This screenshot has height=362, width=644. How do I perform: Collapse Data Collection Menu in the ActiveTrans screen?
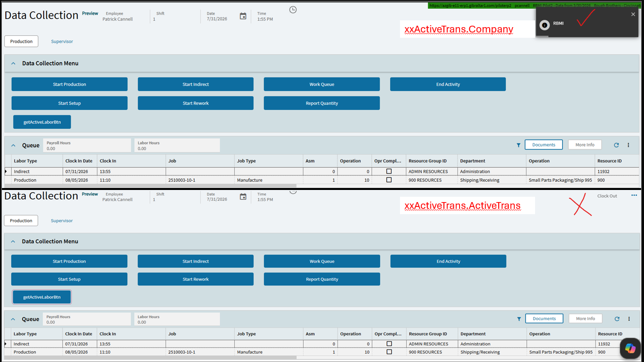tap(13, 241)
